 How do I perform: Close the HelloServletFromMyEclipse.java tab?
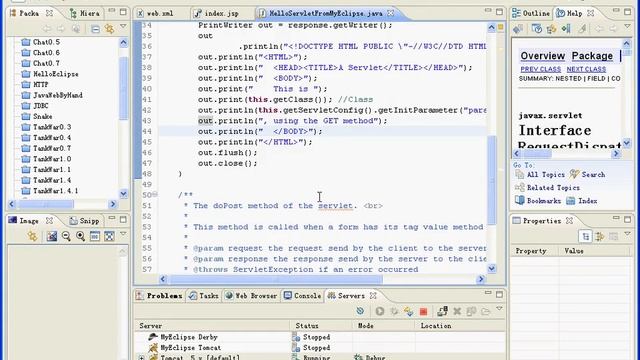click(x=391, y=13)
